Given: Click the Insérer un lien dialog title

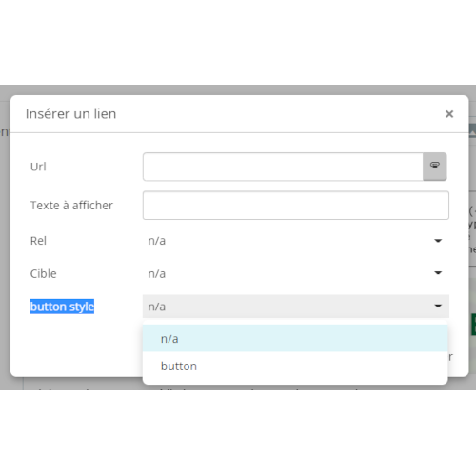Looking at the screenshot, I should click(x=70, y=114).
